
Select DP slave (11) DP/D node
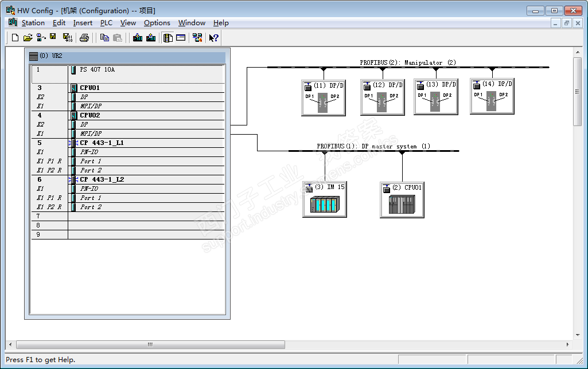324,98
